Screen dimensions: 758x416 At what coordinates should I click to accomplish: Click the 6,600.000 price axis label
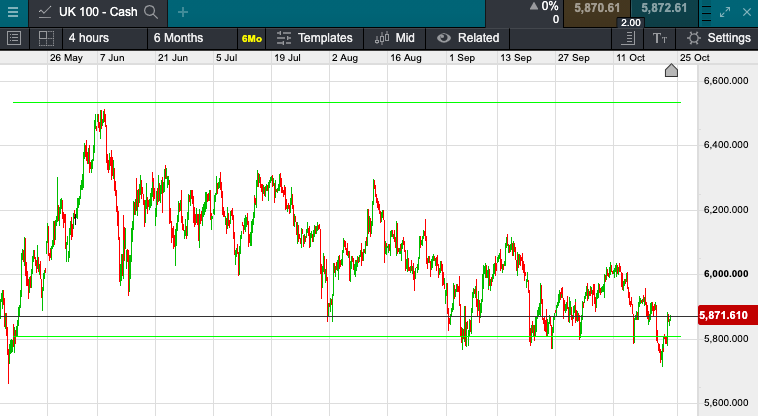pos(726,81)
